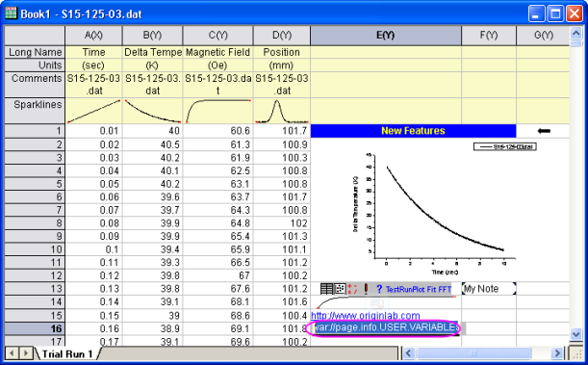This screenshot has height=365, width=588.
Task: Click the cell with value 65.4
Action: click(x=217, y=236)
